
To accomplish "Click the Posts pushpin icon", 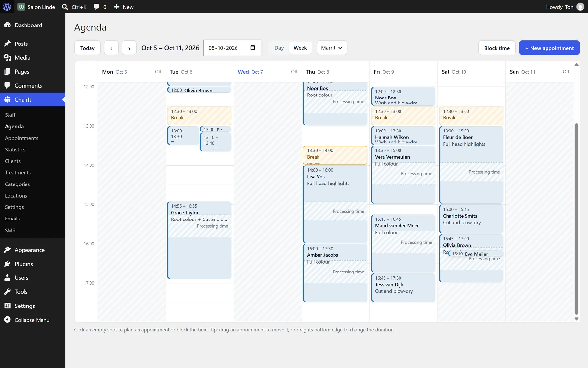I will click(8, 44).
